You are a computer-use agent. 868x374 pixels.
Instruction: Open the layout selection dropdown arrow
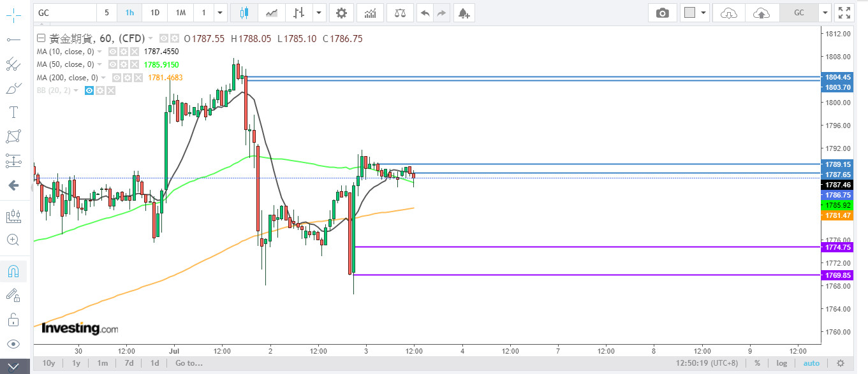click(x=703, y=13)
